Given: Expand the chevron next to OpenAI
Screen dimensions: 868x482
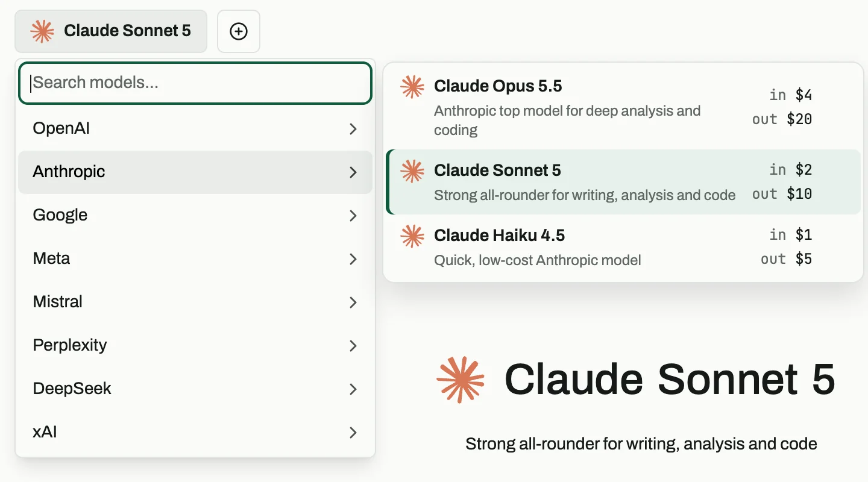Looking at the screenshot, I should point(353,129).
